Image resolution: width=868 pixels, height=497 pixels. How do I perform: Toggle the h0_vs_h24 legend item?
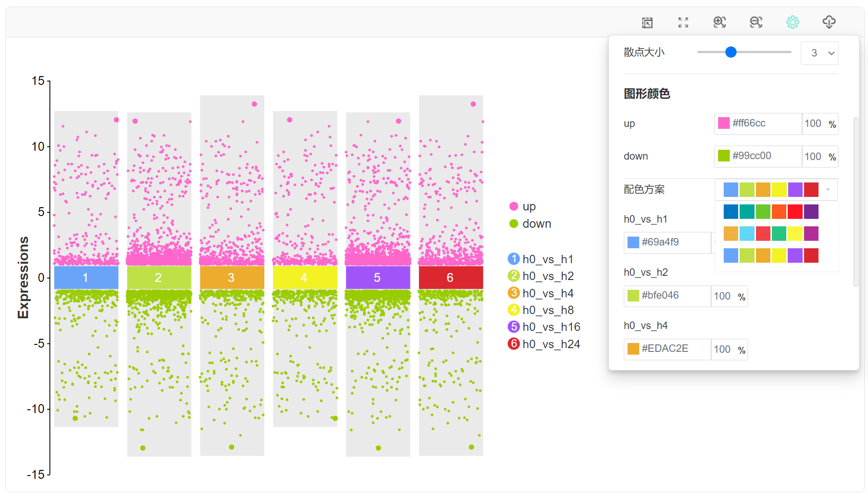(544, 344)
